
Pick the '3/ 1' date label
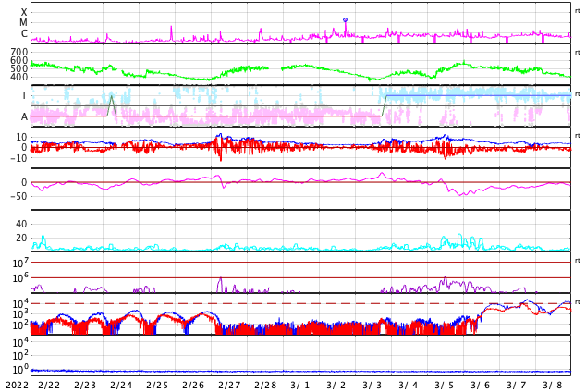point(300,386)
